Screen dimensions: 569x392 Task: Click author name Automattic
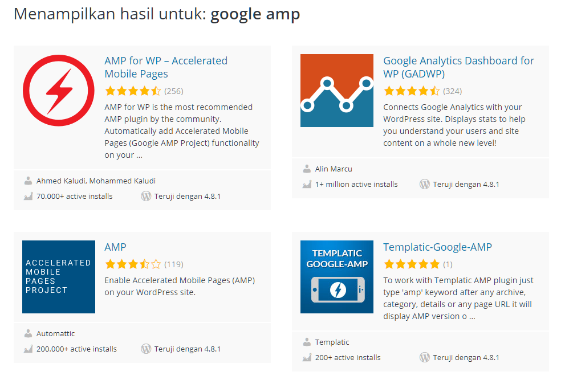55,334
